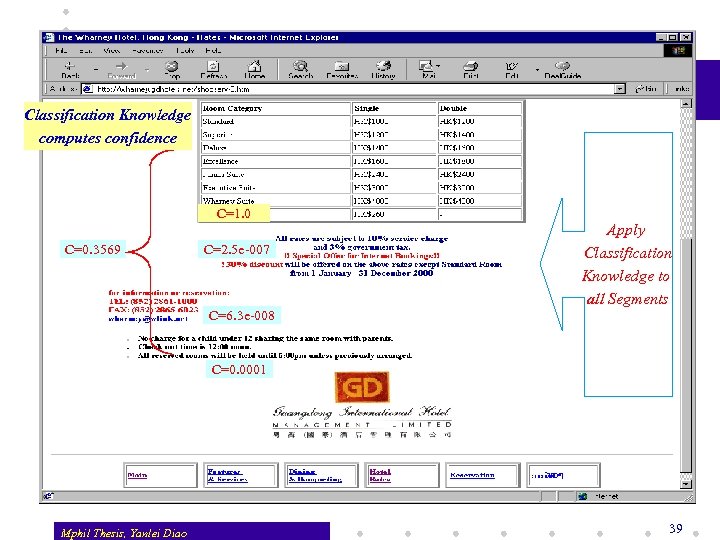Select the 'Standard' room category cell
Image resolution: width=720 pixels, height=540 pixels.
(276, 122)
